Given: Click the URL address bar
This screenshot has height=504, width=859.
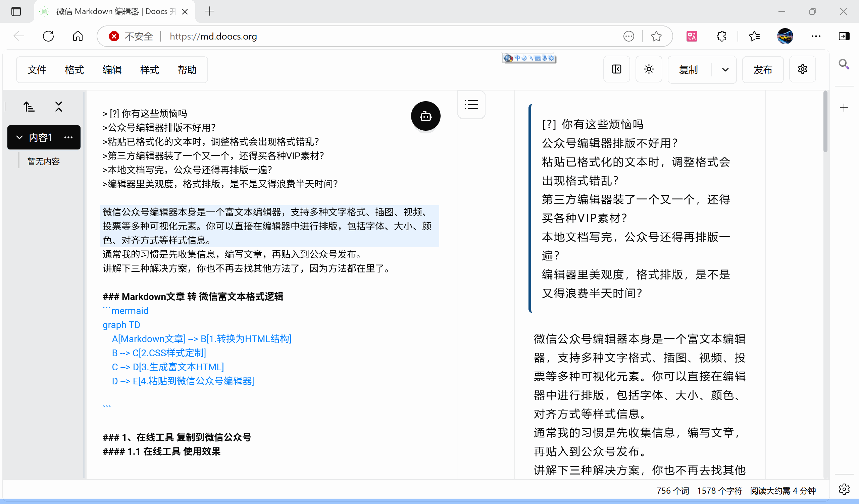Looking at the screenshot, I should coord(375,36).
